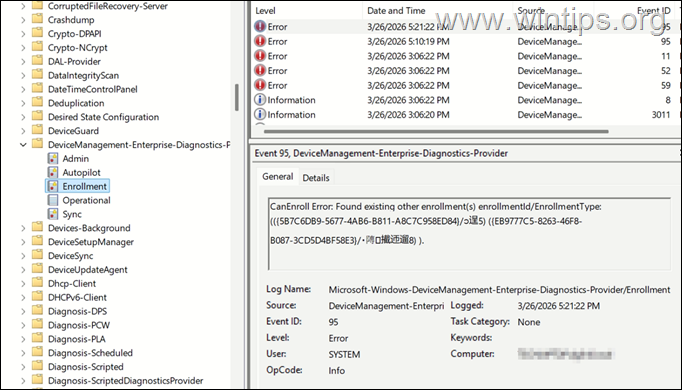Click the Event ID value '3011'
The width and height of the screenshot is (682, 390).
coord(661,115)
